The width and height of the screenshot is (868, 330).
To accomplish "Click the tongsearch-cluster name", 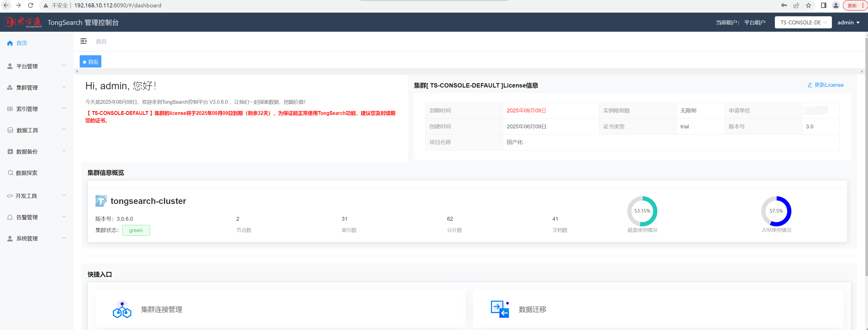I will [x=148, y=201].
